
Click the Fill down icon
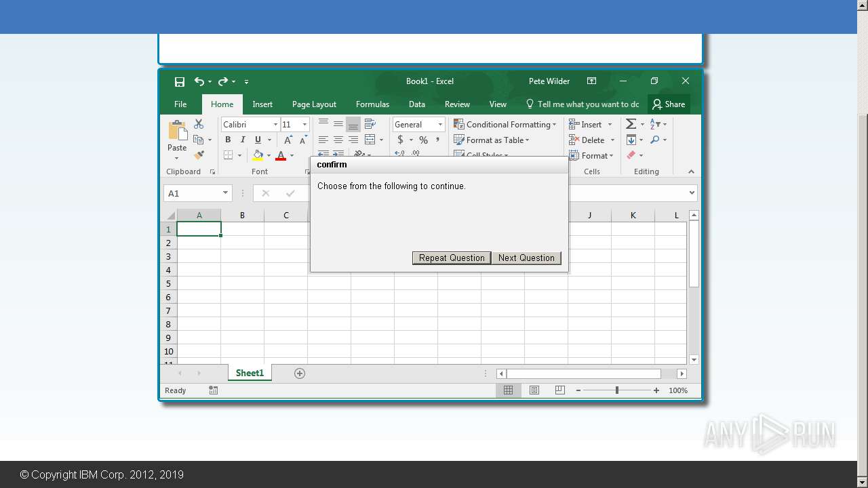[x=631, y=140]
